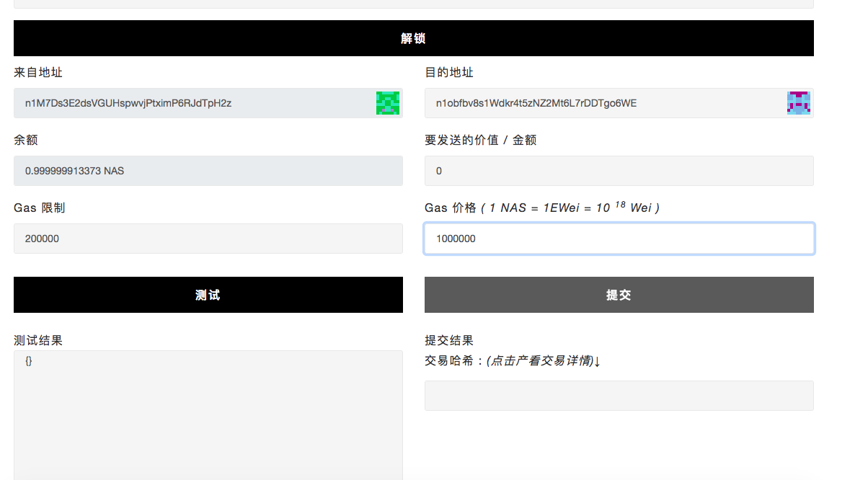The image size is (868, 480).
Task: Click the 测试结果 result text area
Action: 208,415
